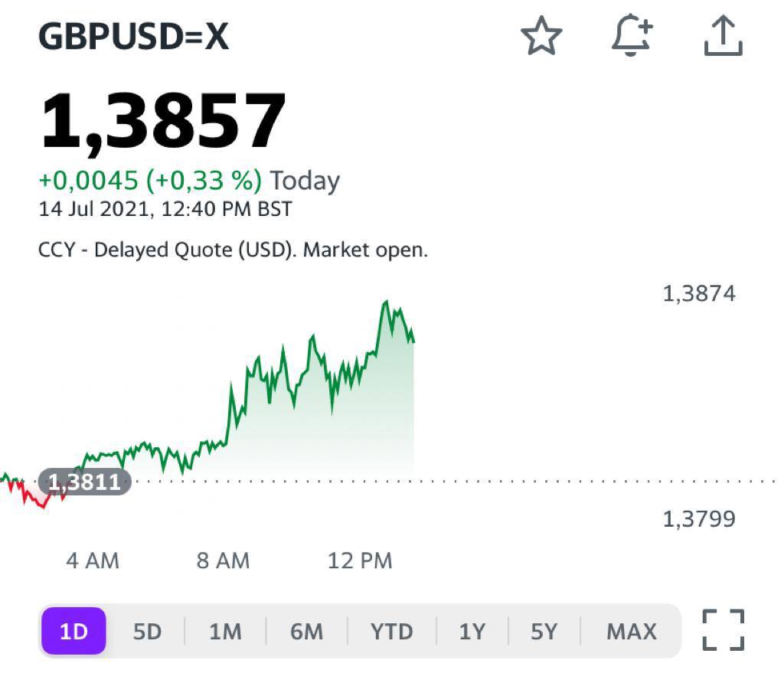Tap the 8 AM time axis label
Viewport: 784px width, 683px height.
click(223, 561)
